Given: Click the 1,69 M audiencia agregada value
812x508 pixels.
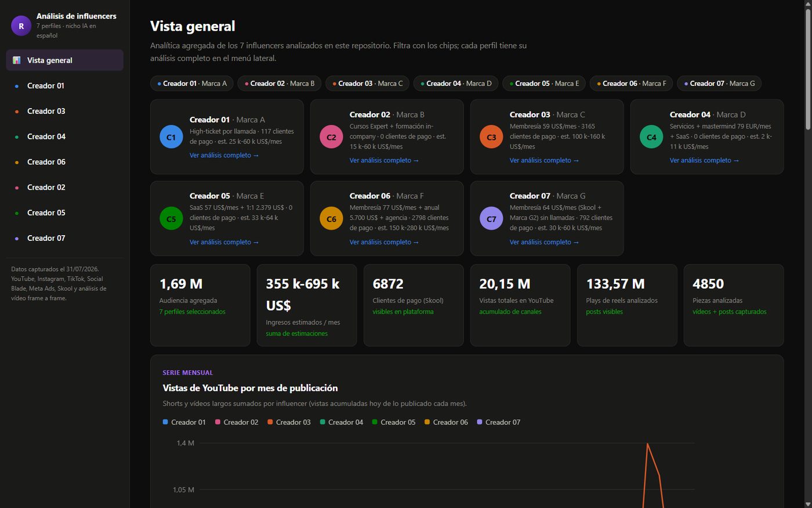Looking at the screenshot, I should coord(181,284).
